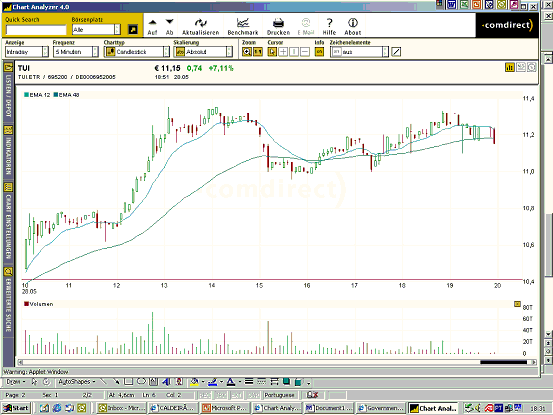The height and width of the screenshot is (415, 553).
Task: Select the Oval drawing tool
Action: (141, 382)
